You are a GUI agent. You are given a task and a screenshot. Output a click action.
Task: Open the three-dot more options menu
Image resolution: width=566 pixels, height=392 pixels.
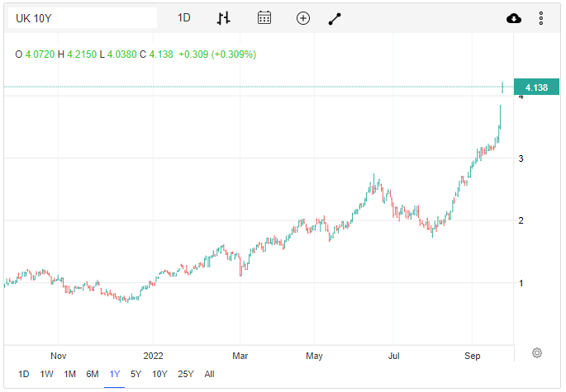tap(541, 18)
